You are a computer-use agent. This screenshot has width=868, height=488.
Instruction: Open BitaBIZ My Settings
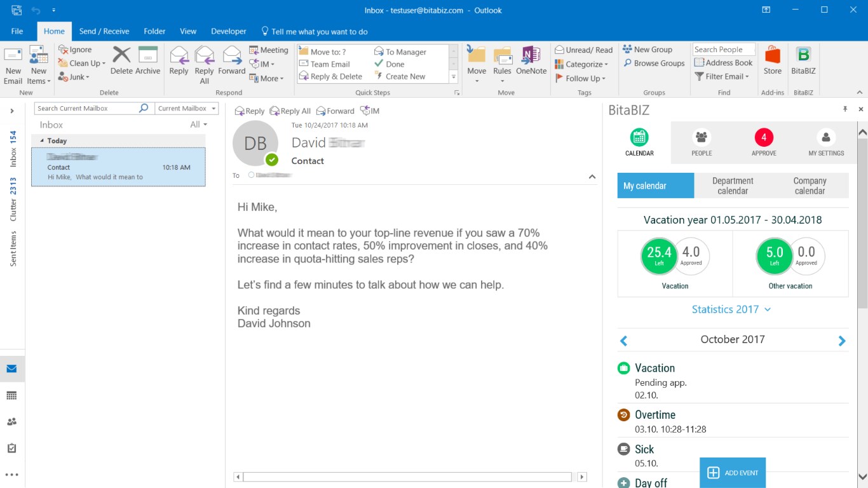click(x=826, y=142)
